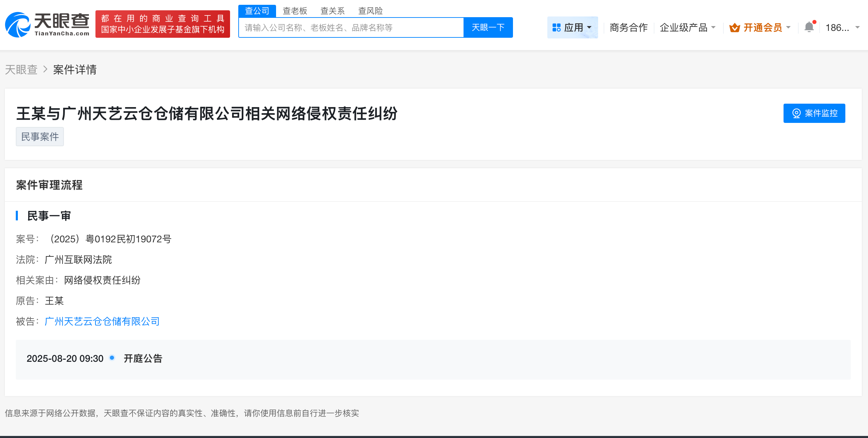Viewport: 868px width, 438px height.
Task: Click the blue bar beside 民事一审
Action: click(18, 216)
